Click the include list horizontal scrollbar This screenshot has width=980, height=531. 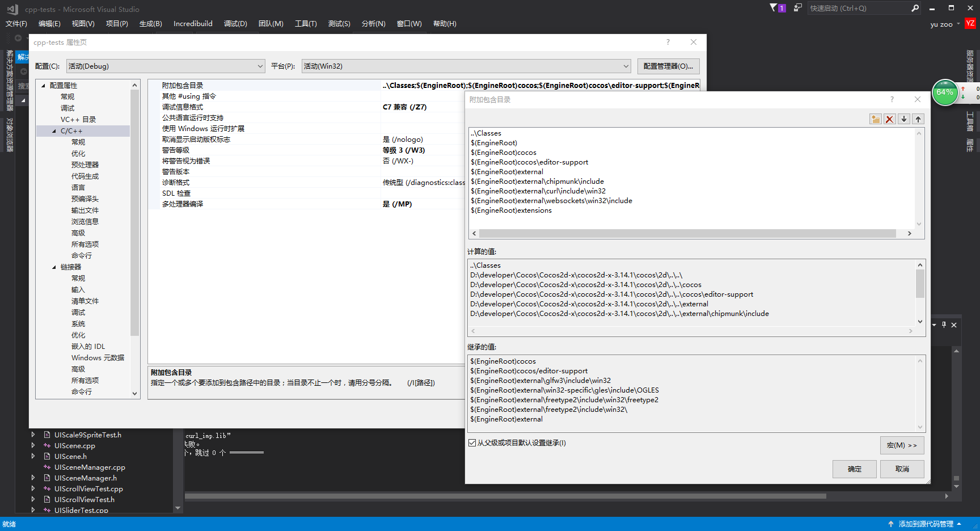[x=687, y=234]
